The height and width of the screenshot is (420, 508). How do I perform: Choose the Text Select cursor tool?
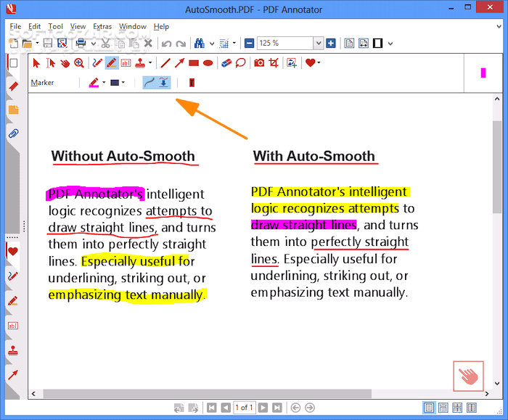pos(51,63)
